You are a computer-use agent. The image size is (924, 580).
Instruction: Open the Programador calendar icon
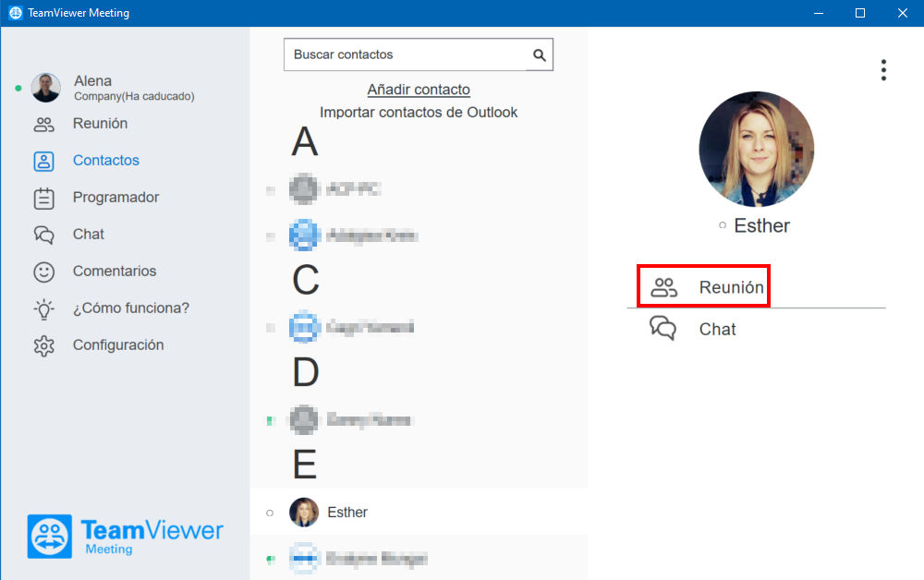[44, 198]
